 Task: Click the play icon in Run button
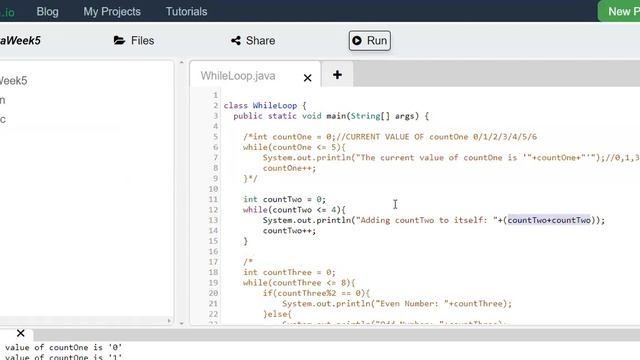tap(357, 40)
